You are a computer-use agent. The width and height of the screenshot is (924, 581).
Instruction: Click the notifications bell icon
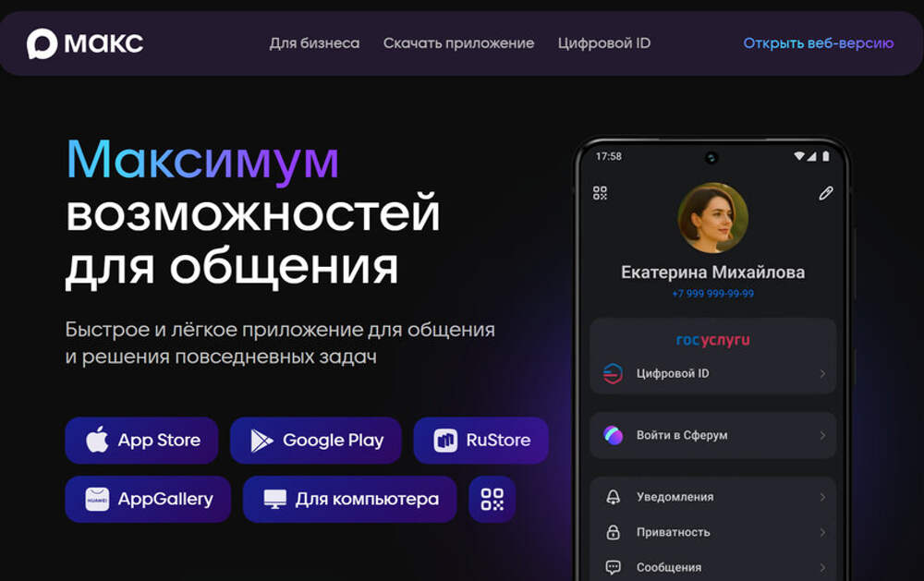[x=613, y=497]
